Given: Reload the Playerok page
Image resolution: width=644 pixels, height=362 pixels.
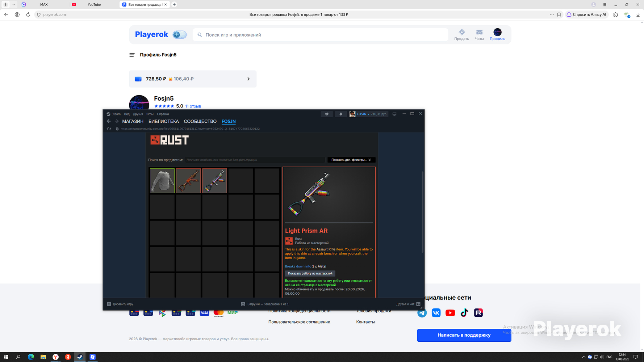Looking at the screenshot, I should tap(28, 14).
